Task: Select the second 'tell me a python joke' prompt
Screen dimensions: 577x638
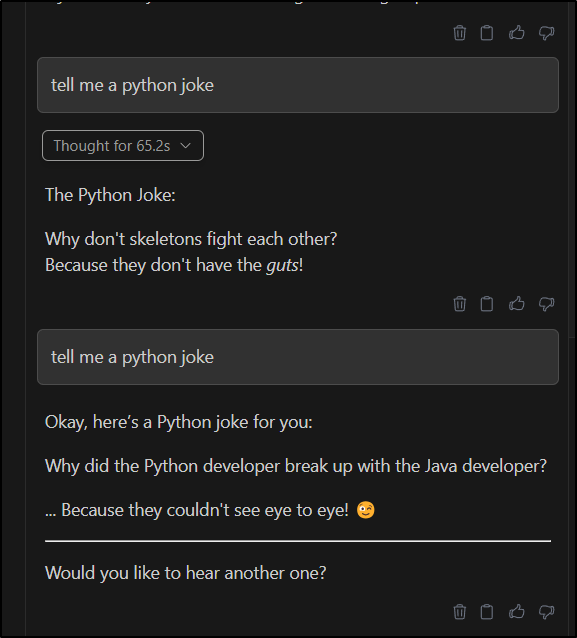Action: tap(298, 357)
